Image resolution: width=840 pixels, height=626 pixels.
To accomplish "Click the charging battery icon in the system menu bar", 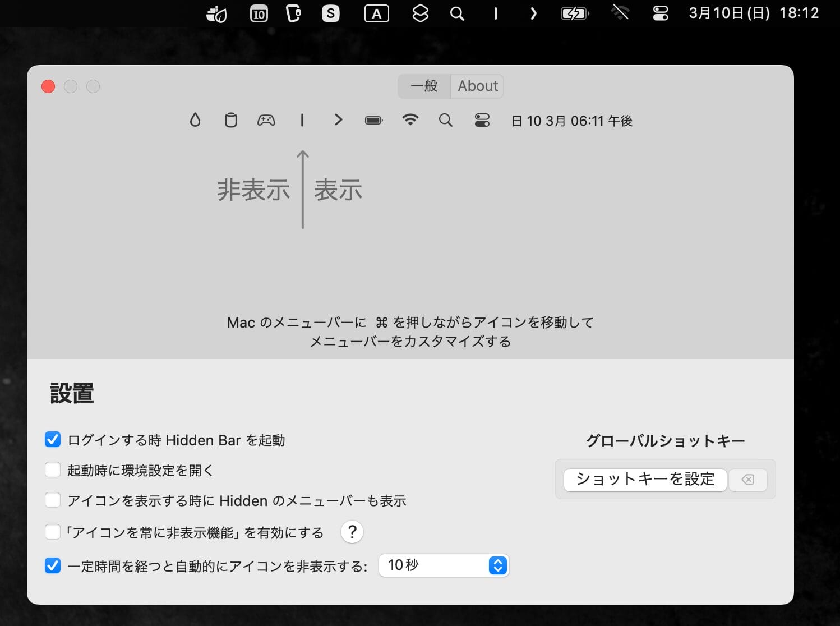I will 574,13.
